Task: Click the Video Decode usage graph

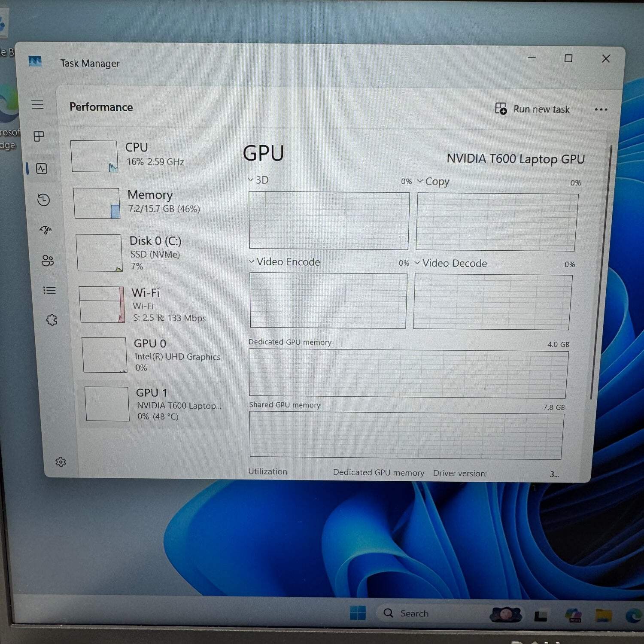Action: click(492, 302)
